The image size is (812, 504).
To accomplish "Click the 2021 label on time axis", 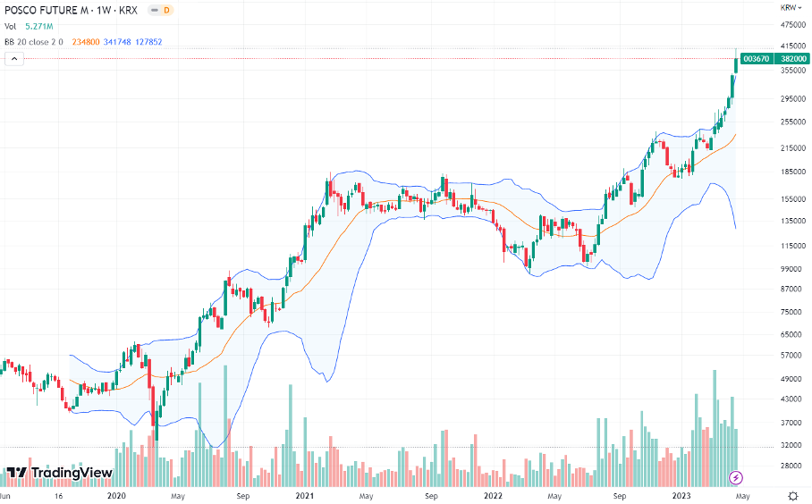I will click(x=305, y=495).
